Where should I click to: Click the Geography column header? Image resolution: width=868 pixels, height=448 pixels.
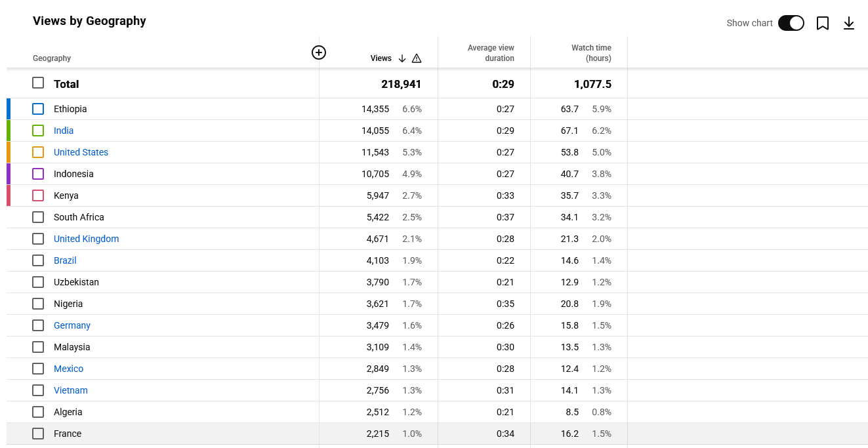[52, 58]
